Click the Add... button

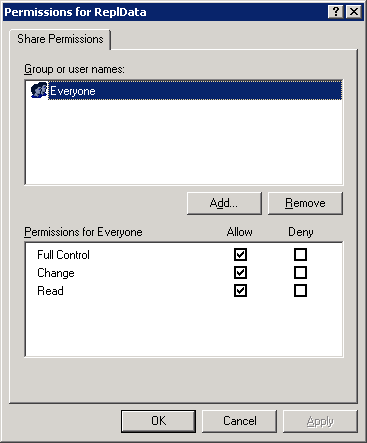[x=224, y=203]
